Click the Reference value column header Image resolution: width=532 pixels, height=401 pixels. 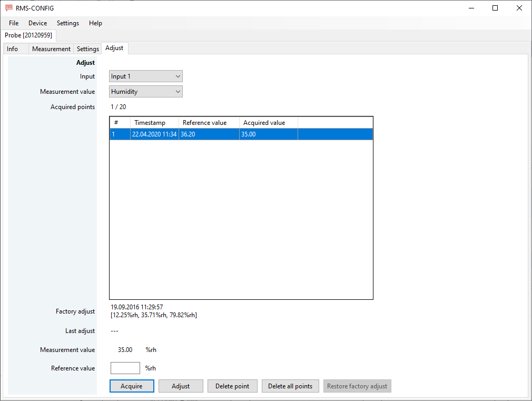pyautogui.click(x=209, y=123)
